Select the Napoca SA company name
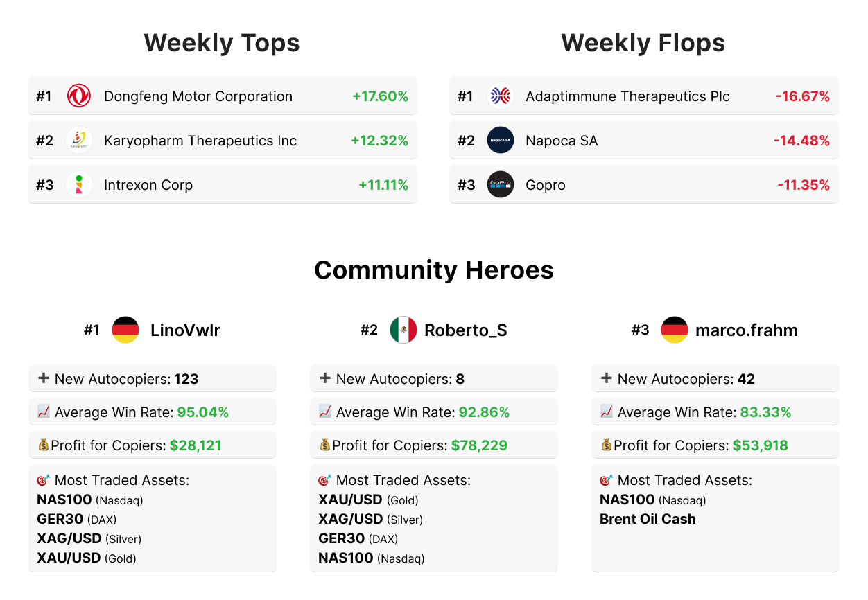Image resolution: width=868 pixels, height=600 pixels. tap(562, 141)
